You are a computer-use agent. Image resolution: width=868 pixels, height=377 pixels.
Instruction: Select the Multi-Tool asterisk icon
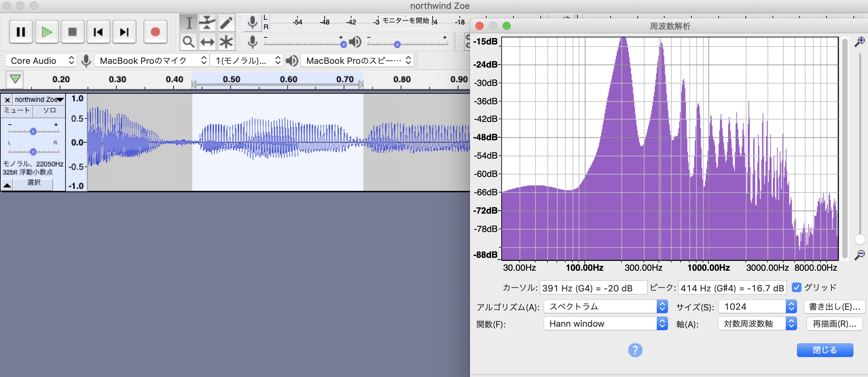pos(226,42)
